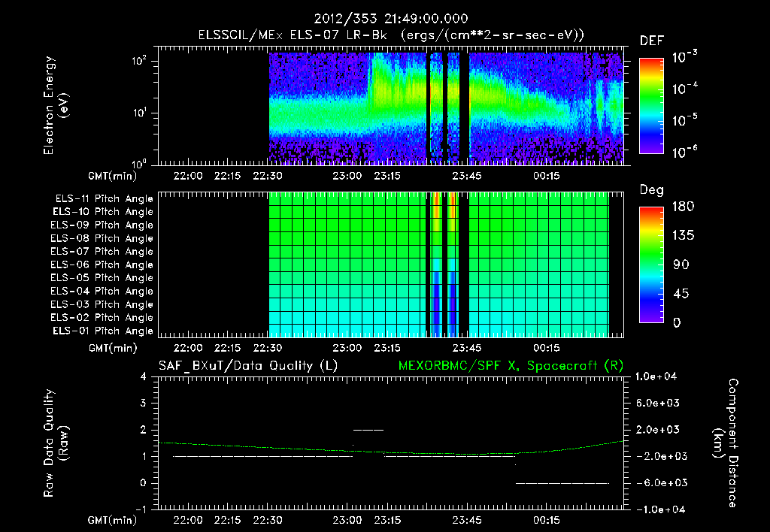This screenshot has width=770, height=532.
Task: Click the GMT(min) label under the data quality panel
Action: click(x=113, y=520)
